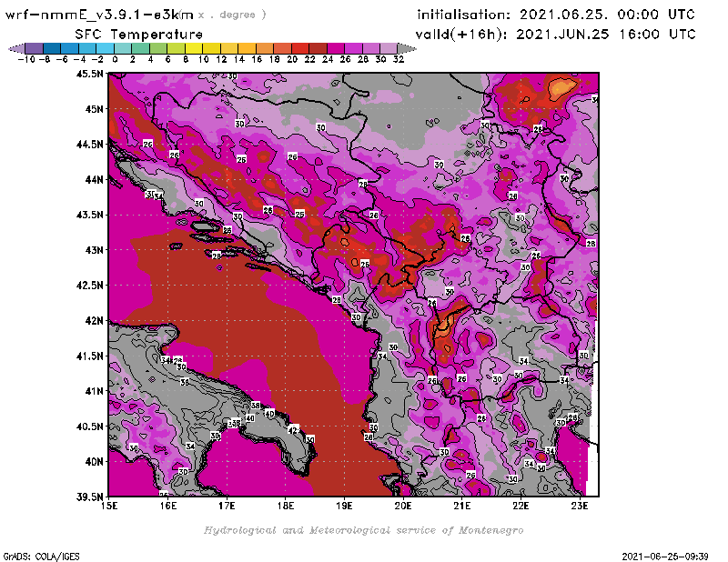
Task: Click the 'initialisation: 2021.06.25. 00:00 UTC' line
Action: click(556, 15)
